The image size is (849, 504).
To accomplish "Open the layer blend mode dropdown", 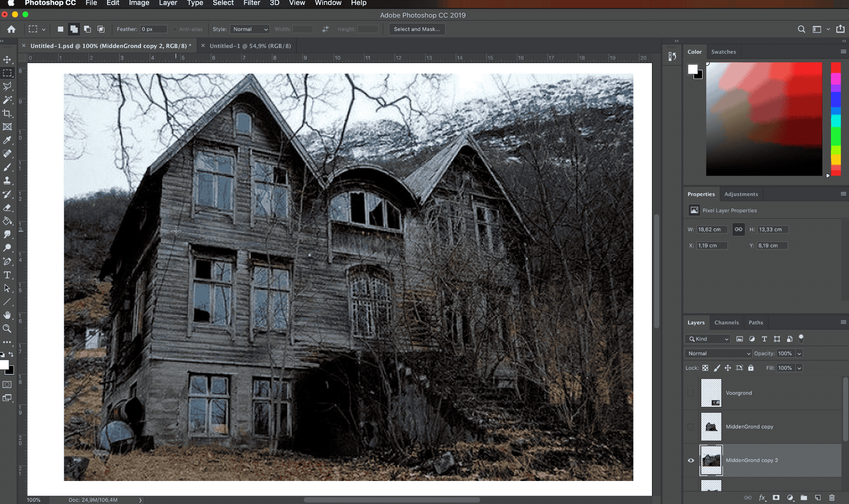I will [718, 353].
